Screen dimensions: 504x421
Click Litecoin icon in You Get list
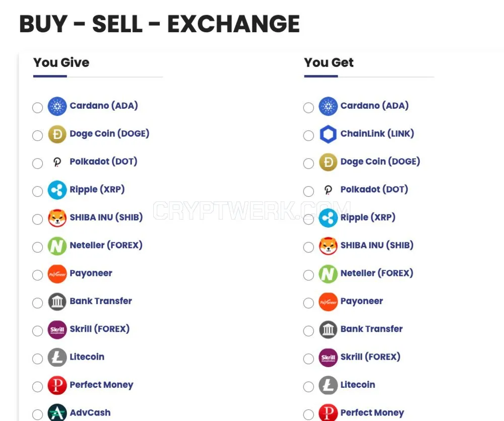coord(328,385)
